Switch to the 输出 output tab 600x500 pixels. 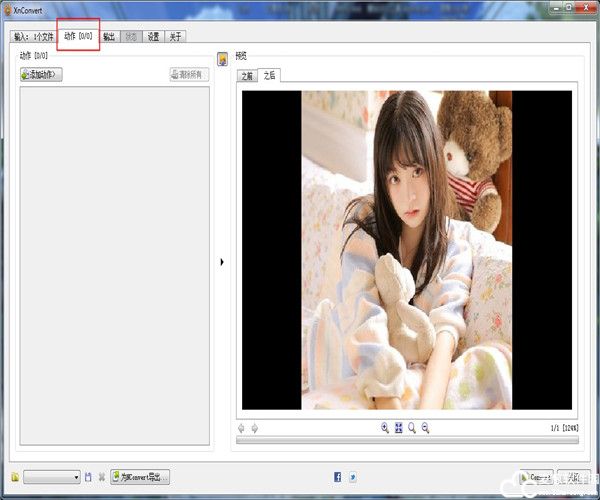109,37
